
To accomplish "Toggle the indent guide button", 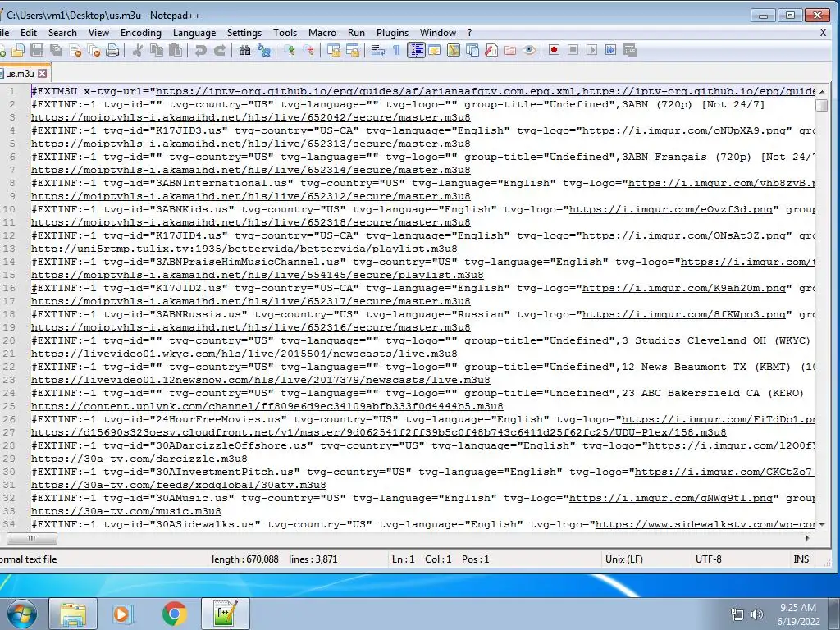I will pos(416,50).
